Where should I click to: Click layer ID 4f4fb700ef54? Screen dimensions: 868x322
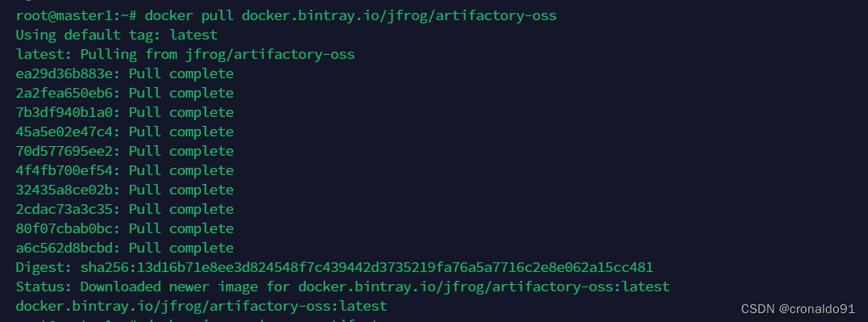(x=68, y=170)
